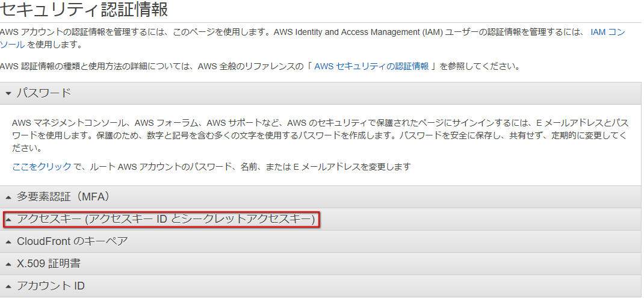The width and height of the screenshot is (644, 298).
Task: Expand the 多要素認証（MFA）section header
Action: tap(63, 197)
